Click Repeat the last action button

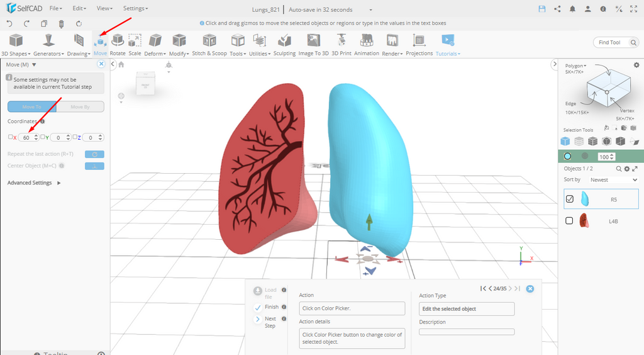[x=94, y=154]
